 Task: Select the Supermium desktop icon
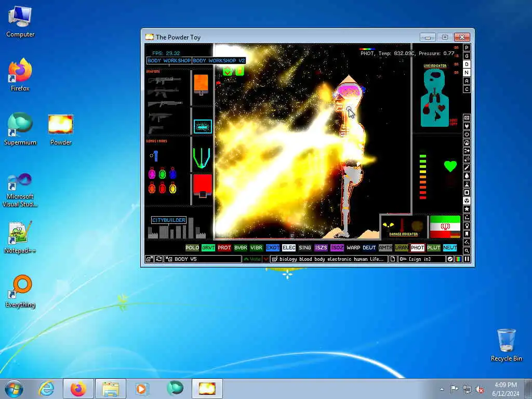click(x=20, y=129)
